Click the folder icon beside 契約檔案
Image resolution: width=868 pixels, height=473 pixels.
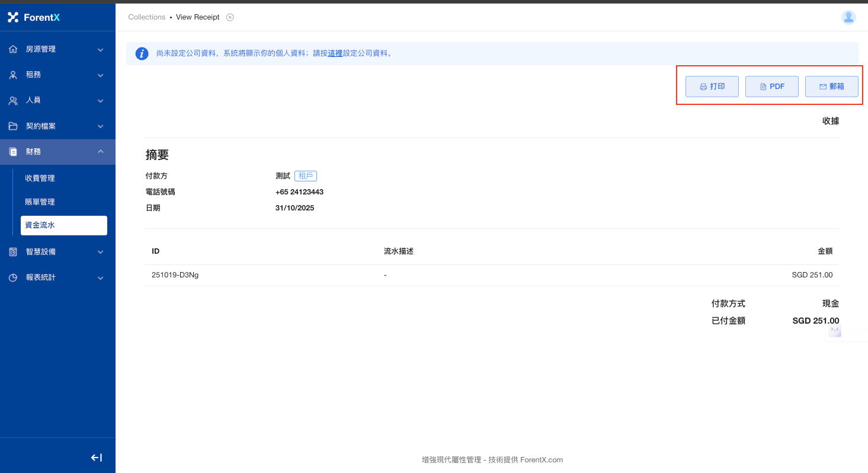(x=13, y=126)
